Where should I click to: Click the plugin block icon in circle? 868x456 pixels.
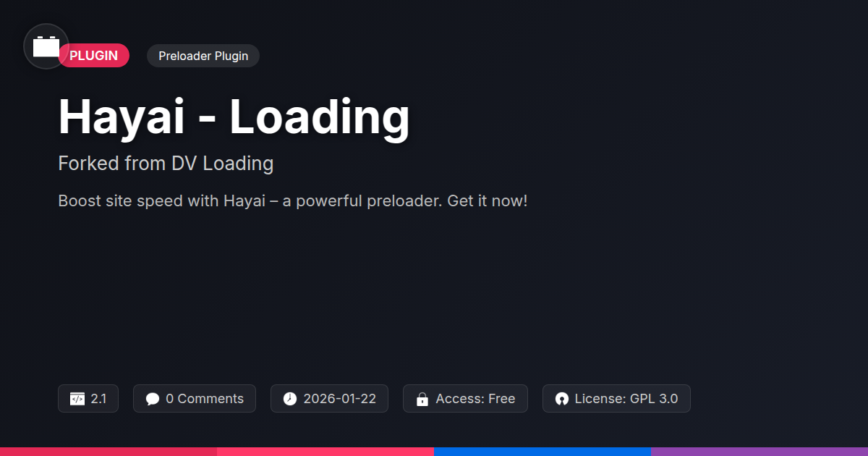(46, 46)
